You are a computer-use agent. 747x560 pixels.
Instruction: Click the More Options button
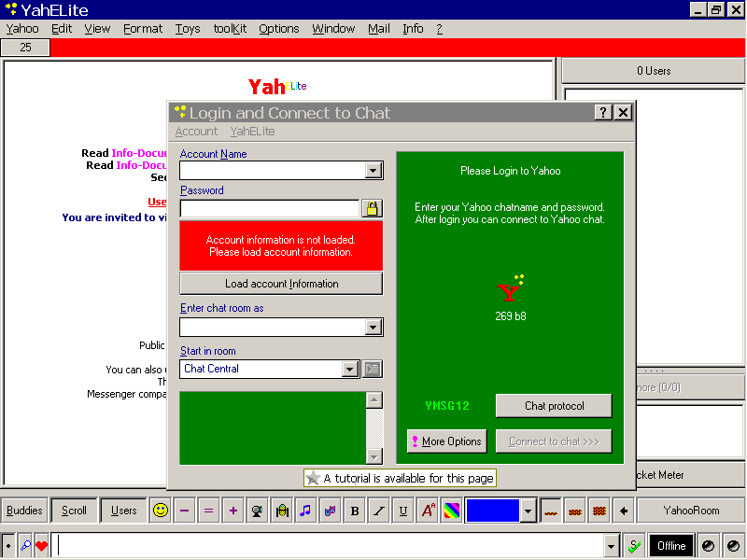pos(447,441)
